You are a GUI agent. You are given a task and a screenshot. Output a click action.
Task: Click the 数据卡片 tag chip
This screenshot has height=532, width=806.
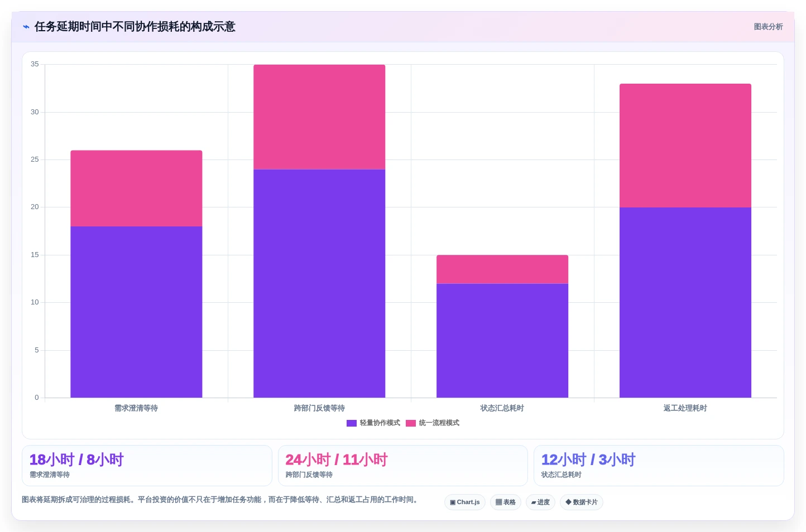(582, 502)
